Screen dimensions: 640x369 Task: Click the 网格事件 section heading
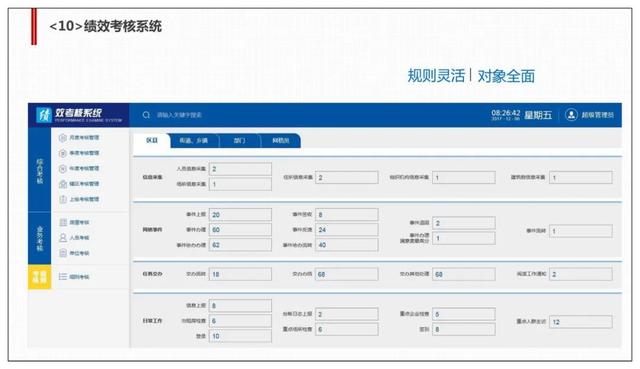(x=152, y=230)
